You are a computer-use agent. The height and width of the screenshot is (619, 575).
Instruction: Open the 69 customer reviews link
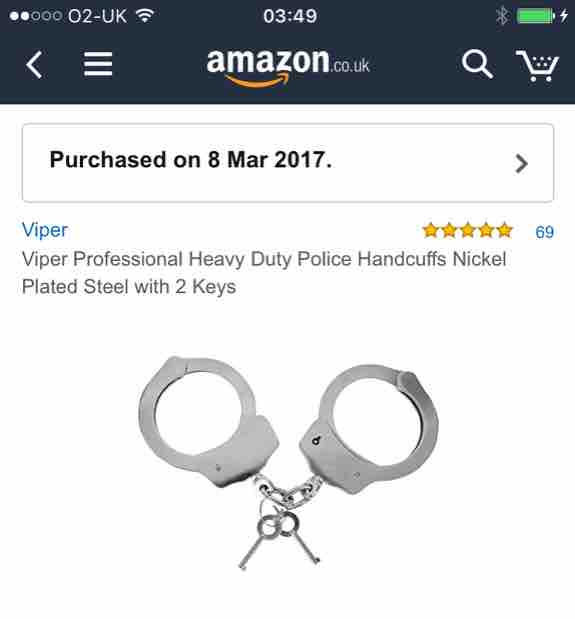(x=544, y=232)
